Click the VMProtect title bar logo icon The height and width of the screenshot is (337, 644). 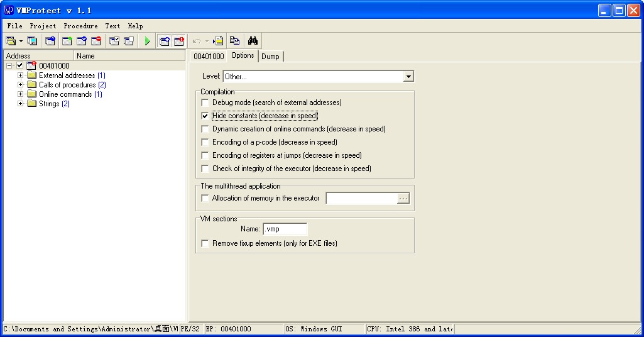(9, 10)
